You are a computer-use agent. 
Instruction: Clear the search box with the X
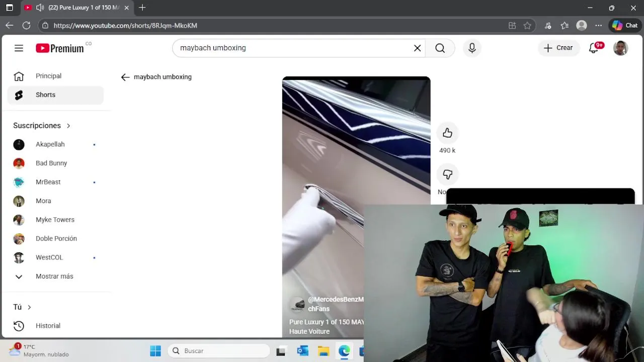(417, 48)
